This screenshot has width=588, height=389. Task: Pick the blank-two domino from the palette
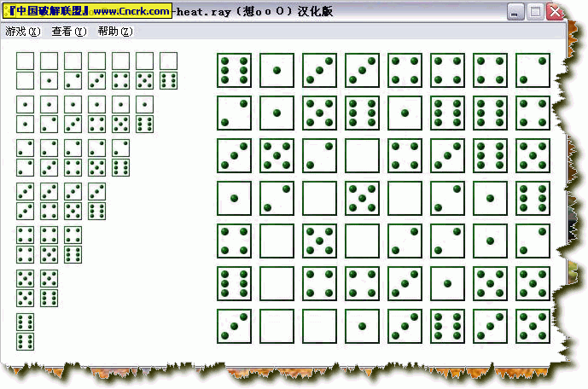coord(73,71)
